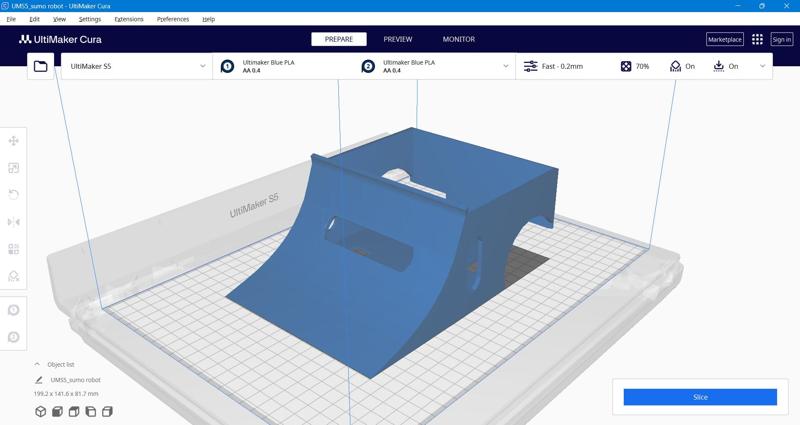Open Per Model Settings tool

[14, 249]
